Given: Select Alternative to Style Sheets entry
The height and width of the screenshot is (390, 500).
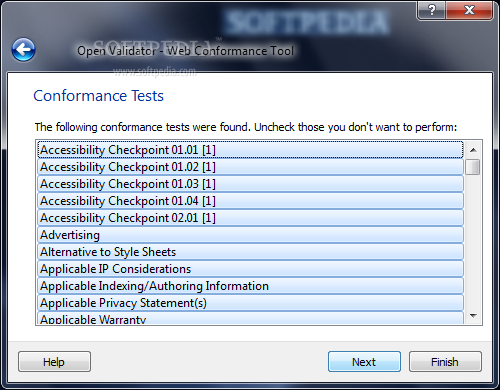Looking at the screenshot, I should pyautogui.click(x=250, y=252).
